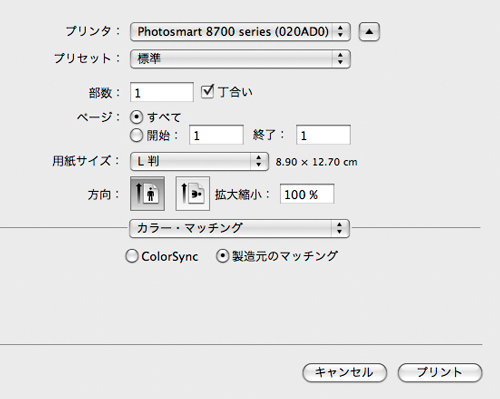500x399 pixels.
Task: Choose 製造元のマッチング radio option
Action: point(222,256)
